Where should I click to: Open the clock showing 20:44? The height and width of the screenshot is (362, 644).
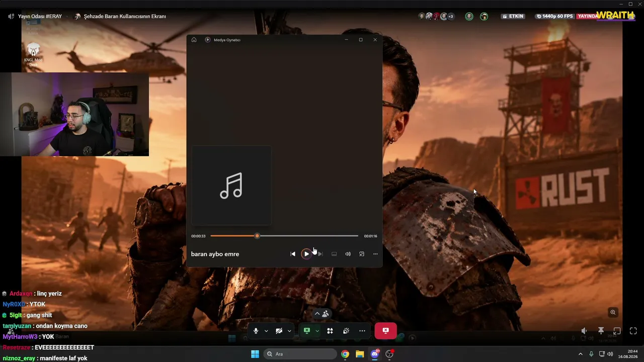(x=628, y=354)
